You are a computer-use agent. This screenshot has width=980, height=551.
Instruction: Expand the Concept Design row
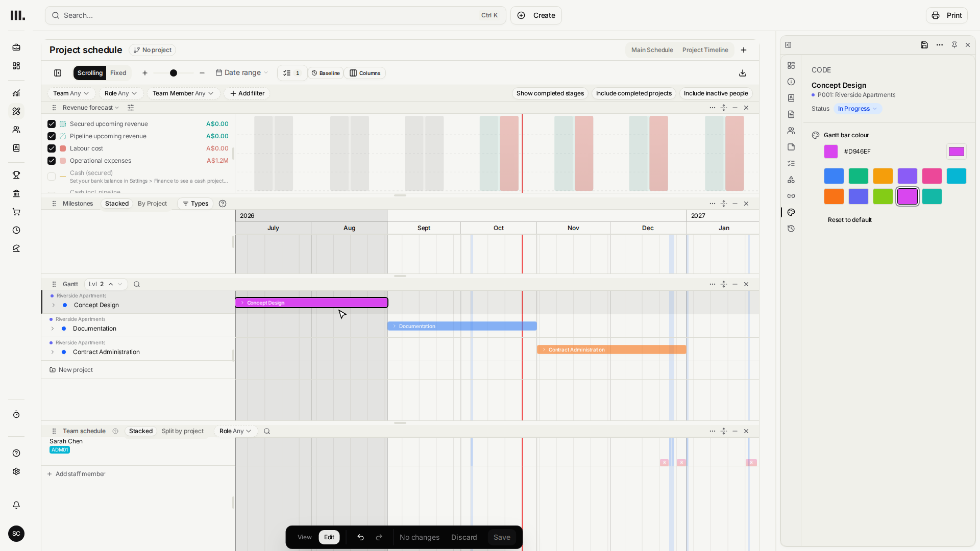pos(53,305)
